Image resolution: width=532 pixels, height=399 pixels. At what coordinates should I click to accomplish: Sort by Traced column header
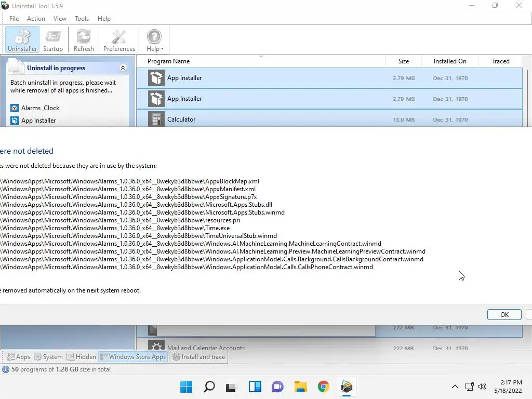pyautogui.click(x=500, y=61)
